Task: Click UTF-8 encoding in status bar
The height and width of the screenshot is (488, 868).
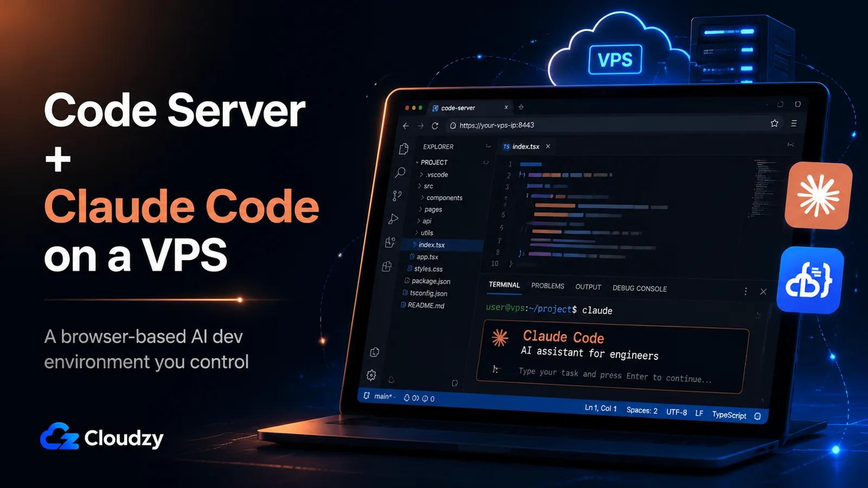Action: coord(676,412)
